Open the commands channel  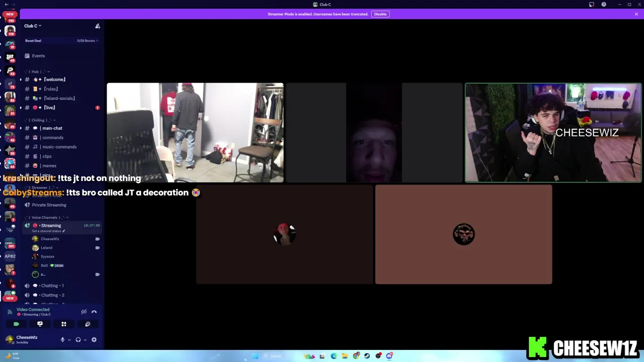(x=52, y=138)
